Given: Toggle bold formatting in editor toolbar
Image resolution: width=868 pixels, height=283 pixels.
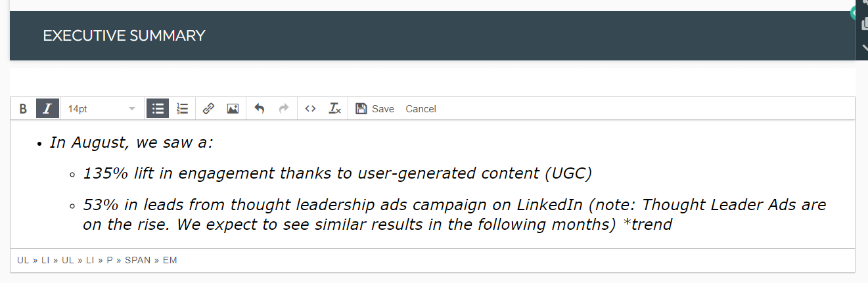Looking at the screenshot, I should (23, 109).
